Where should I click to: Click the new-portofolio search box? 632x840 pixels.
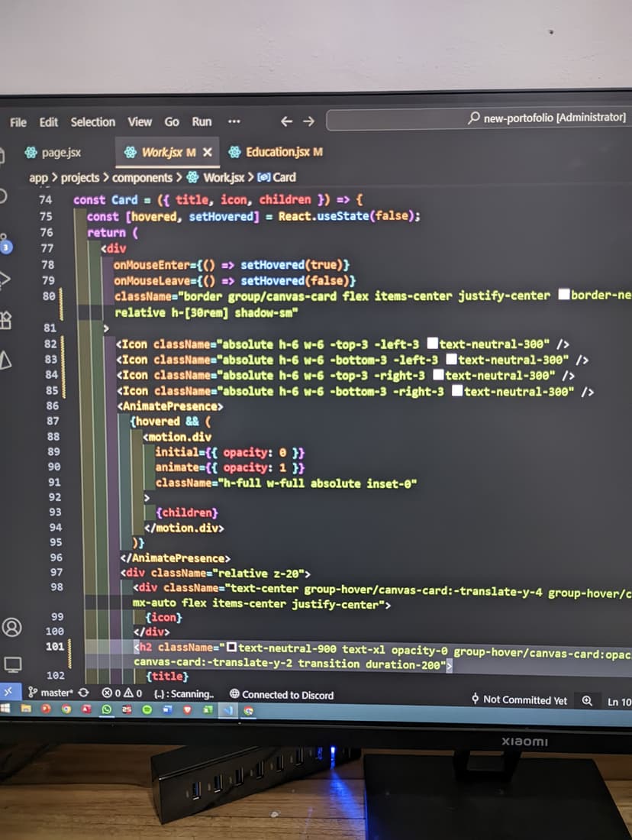pos(479,119)
